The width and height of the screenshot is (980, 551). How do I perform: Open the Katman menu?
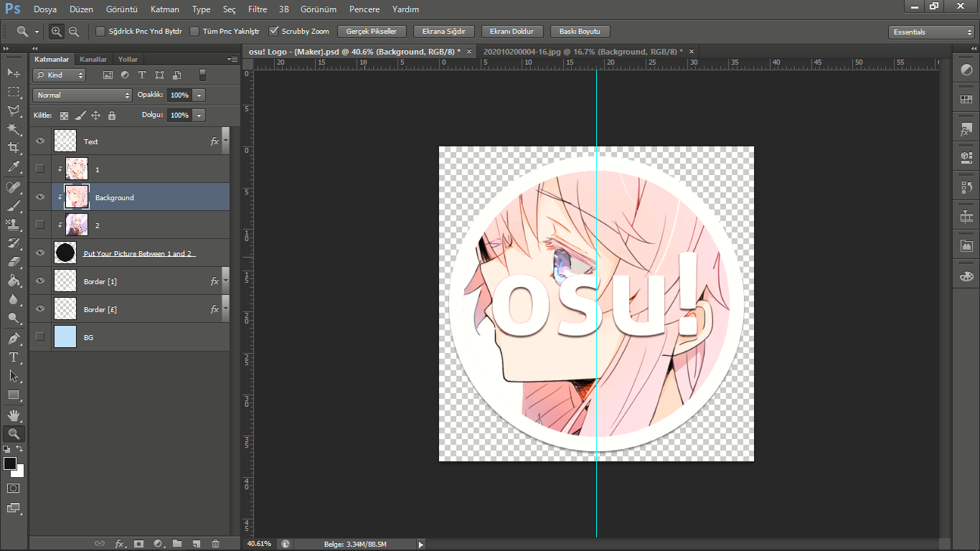coord(164,9)
